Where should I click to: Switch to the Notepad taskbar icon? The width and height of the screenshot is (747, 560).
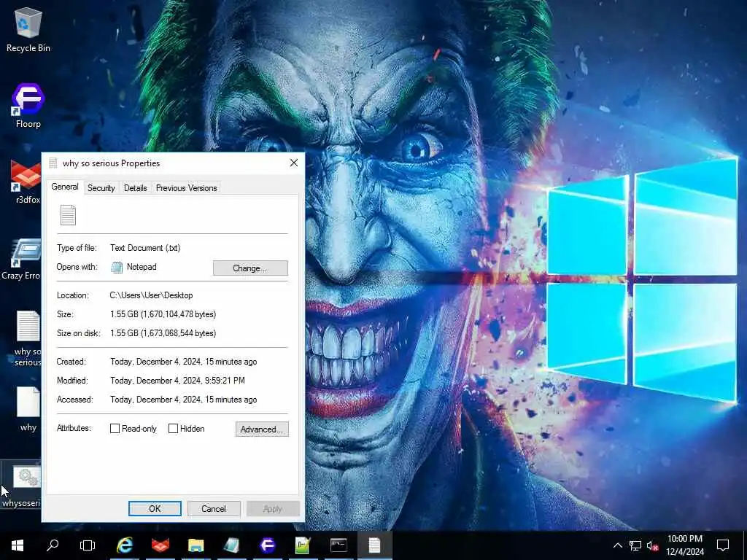(231, 545)
